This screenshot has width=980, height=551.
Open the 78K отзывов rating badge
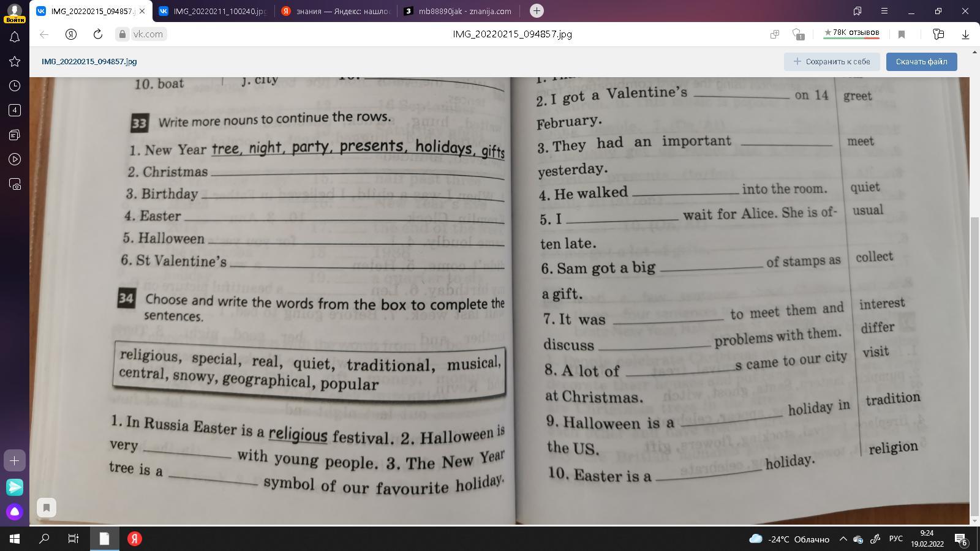(851, 34)
